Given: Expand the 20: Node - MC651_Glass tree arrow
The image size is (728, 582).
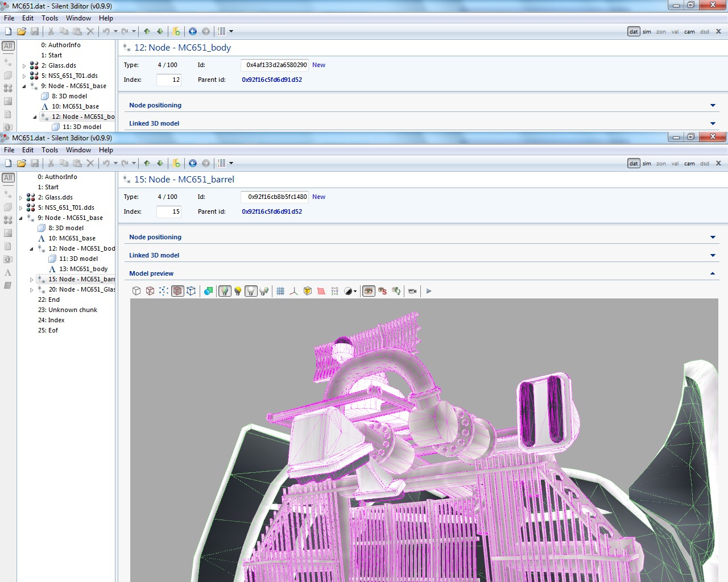Looking at the screenshot, I should point(32,290).
